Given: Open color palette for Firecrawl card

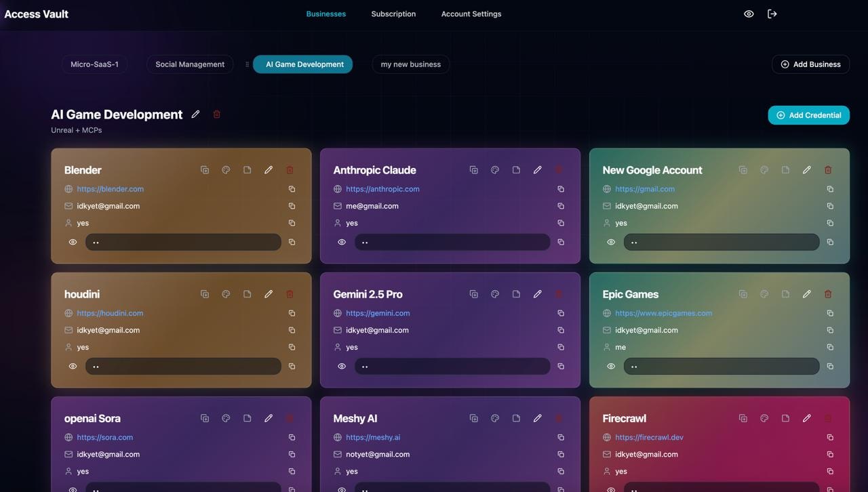Looking at the screenshot, I should 764,419.
